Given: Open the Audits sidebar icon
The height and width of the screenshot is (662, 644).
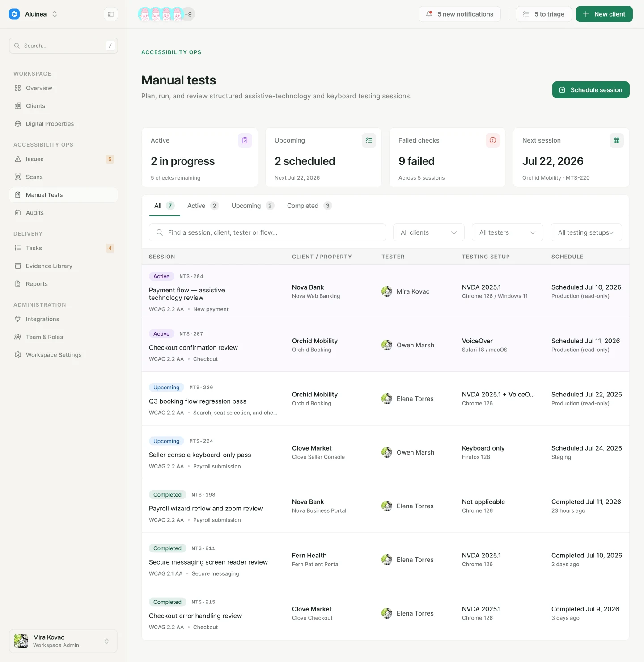Looking at the screenshot, I should coord(18,213).
